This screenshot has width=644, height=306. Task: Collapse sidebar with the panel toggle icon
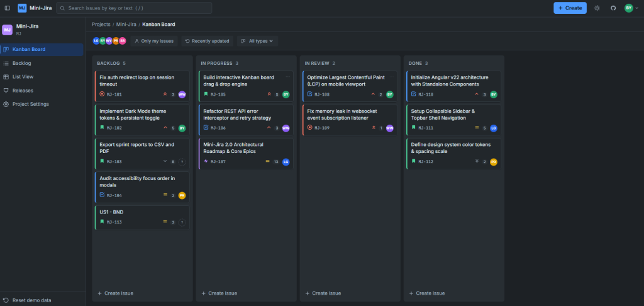click(x=8, y=8)
